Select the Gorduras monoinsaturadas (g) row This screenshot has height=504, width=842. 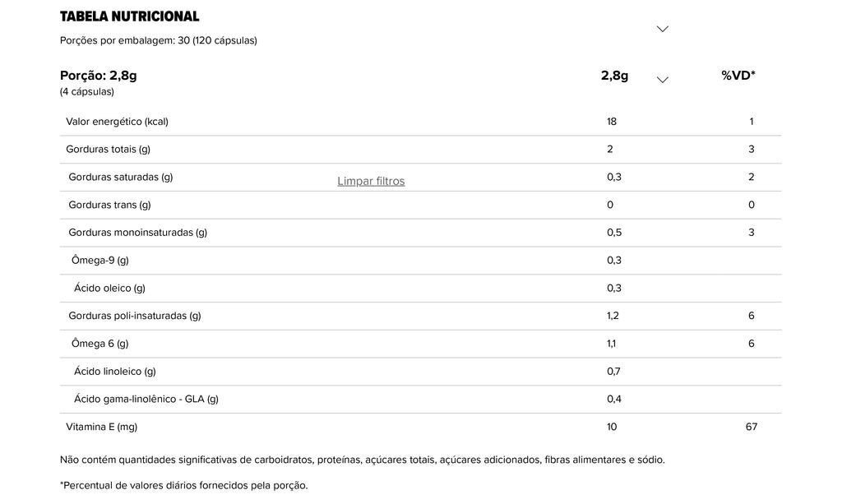click(x=420, y=233)
